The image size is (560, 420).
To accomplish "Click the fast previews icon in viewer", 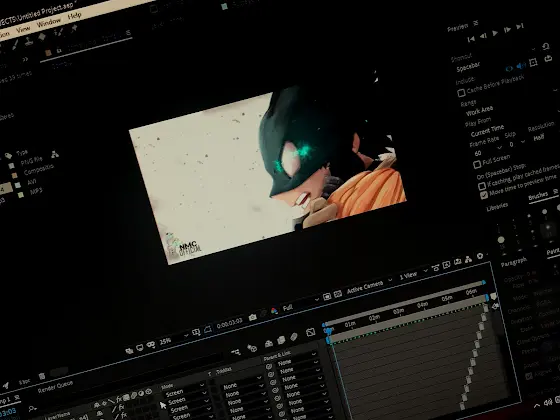I will (446, 265).
